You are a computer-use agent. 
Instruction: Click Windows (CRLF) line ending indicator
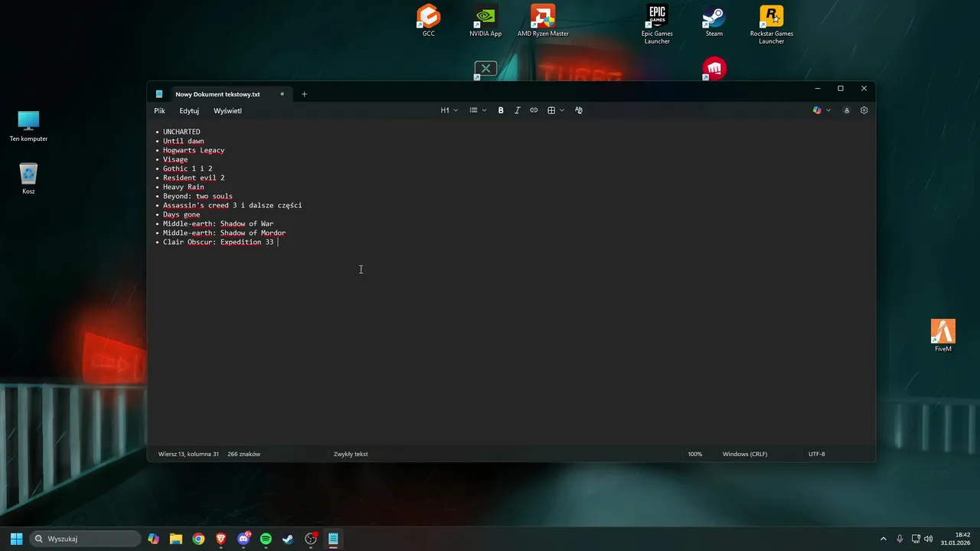click(x=745, y=454)
